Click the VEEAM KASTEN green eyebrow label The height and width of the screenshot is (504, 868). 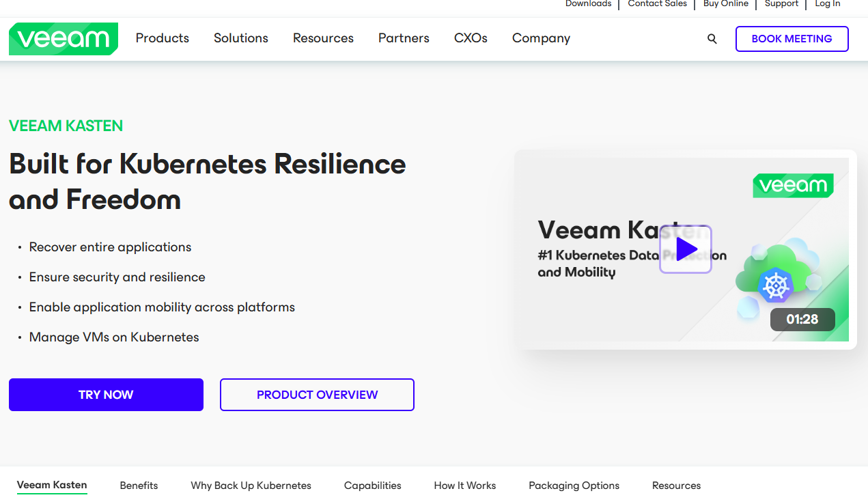(66, 126)
